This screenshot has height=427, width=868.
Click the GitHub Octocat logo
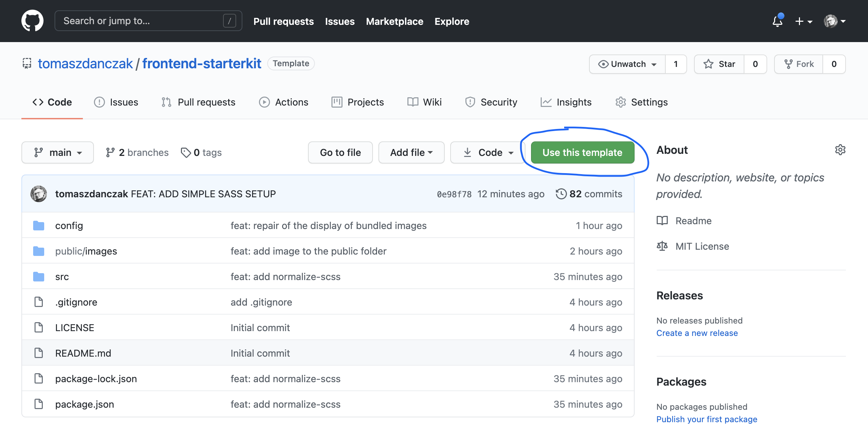point(32,21)
